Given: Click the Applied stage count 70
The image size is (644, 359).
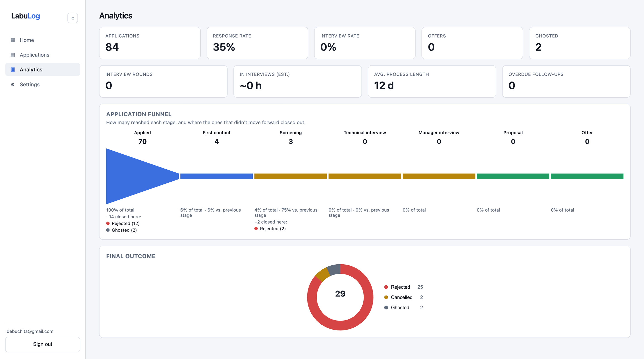Looking at the screenshot, I should 142,142.
